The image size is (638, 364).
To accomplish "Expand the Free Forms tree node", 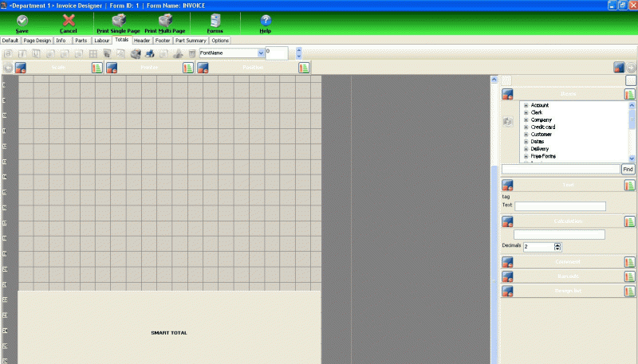I will point(526,156).
